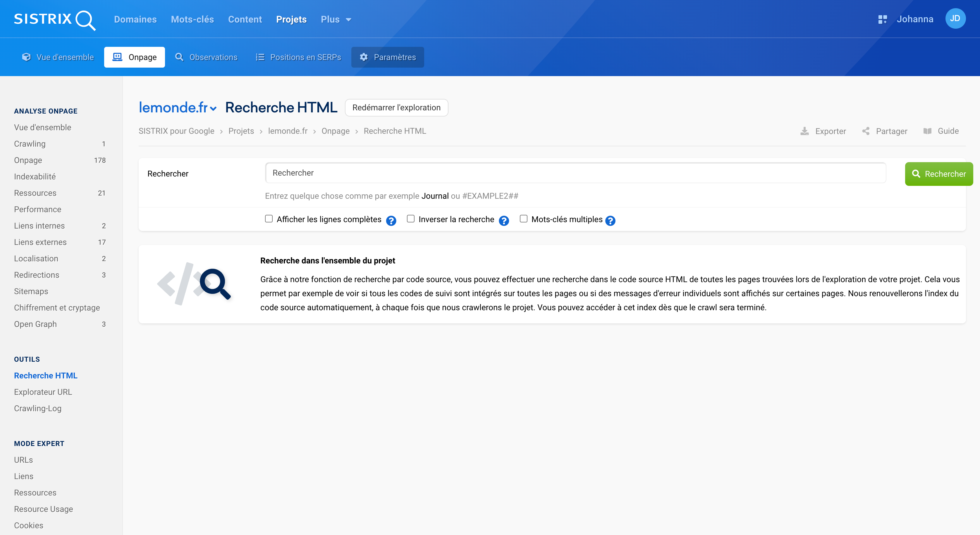Open sidebar Vue d'ensemble under Analyse Onpage
This screenshot has width=980, height=535.
pyautogui.click(x=43, y=128)
